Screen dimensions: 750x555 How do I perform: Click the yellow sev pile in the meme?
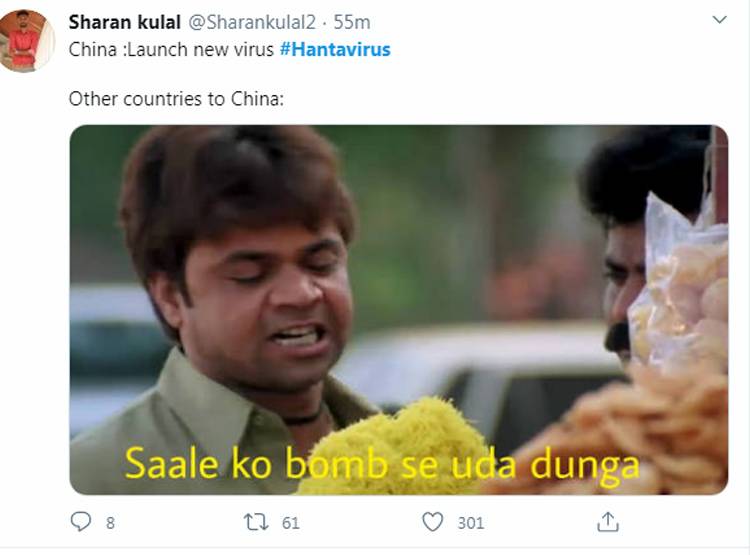click(x=391, y=445)
